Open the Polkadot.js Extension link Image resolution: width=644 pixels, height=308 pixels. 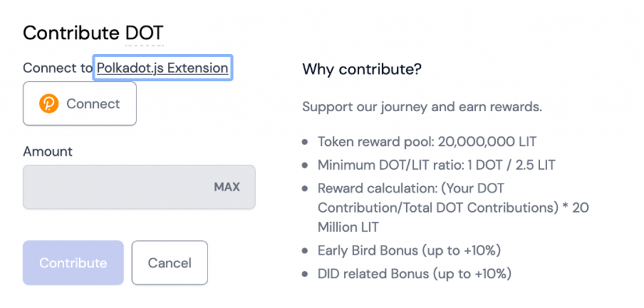tap(162, 68)
